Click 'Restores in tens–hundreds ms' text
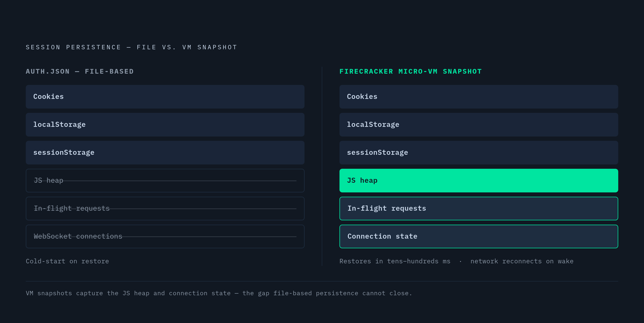The height and width of the screenshot is (323, 644). click(395, 261)
